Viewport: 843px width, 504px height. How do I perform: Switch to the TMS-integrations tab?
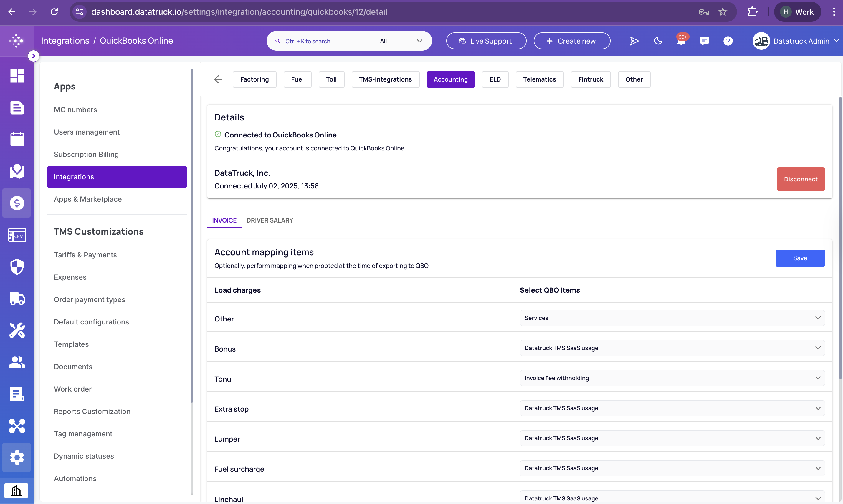tap(385, 79)
